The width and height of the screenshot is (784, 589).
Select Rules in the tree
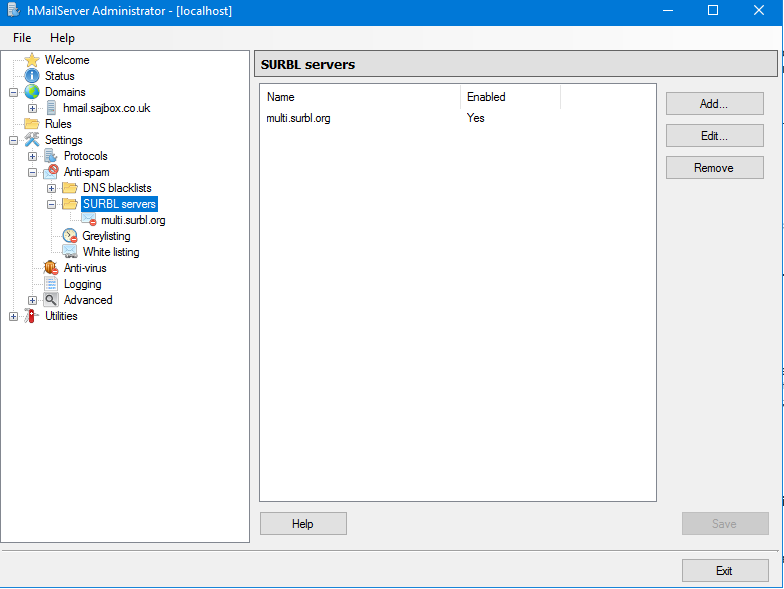click(58, 124)
